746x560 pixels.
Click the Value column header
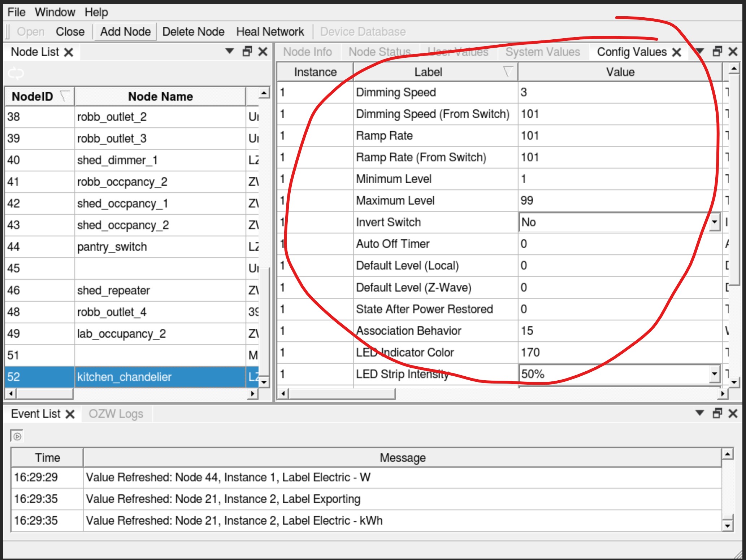(x=620, y=72)
